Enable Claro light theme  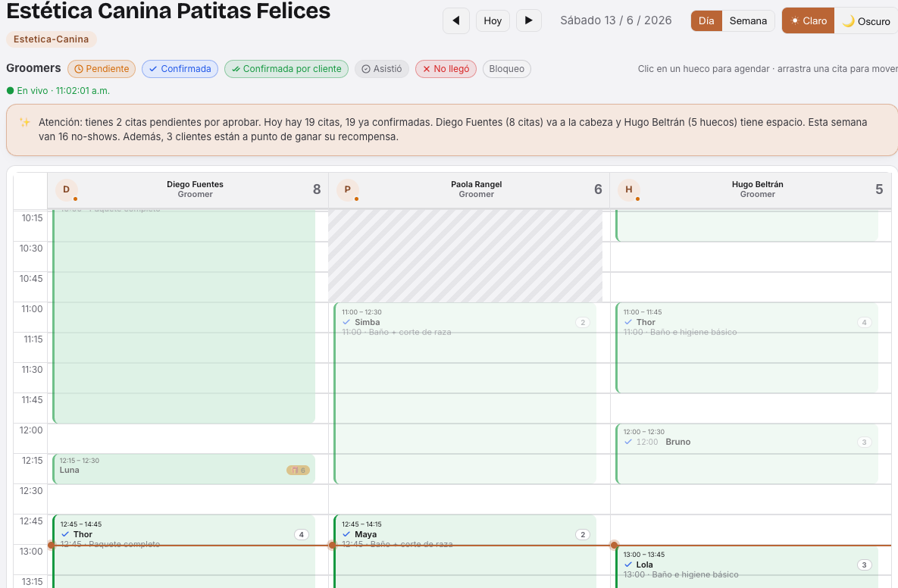pyautogui.click(x=808, y=21)
